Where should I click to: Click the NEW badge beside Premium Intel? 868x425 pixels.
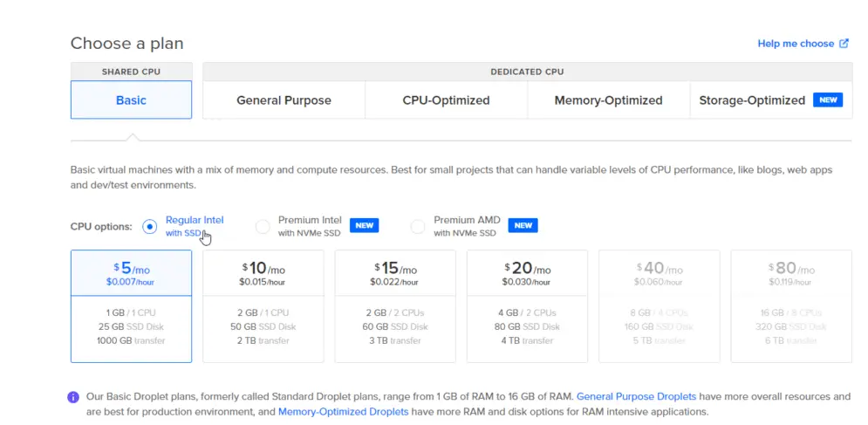click(x=364, y=225)
